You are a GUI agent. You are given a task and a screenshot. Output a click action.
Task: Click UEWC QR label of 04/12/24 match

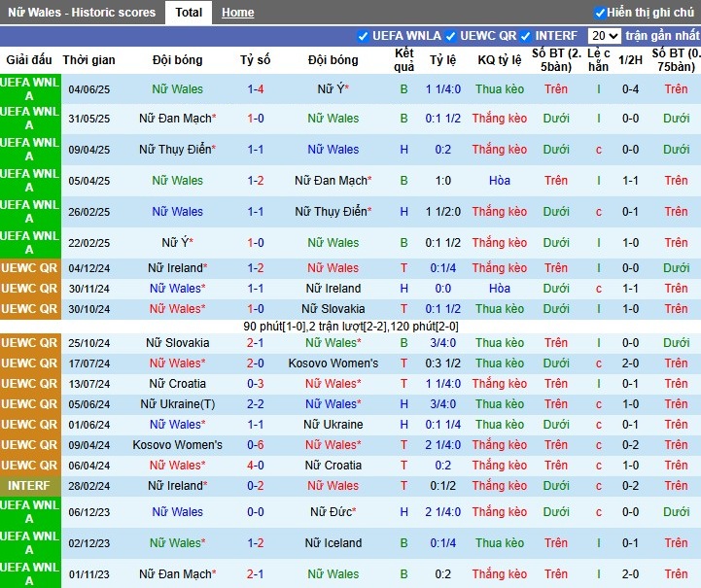point(29,268)
